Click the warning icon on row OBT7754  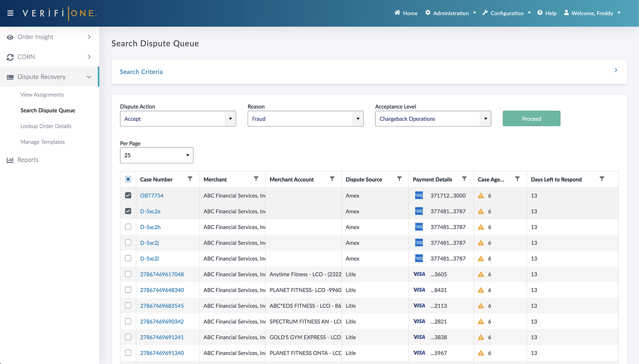coord(481,196)
